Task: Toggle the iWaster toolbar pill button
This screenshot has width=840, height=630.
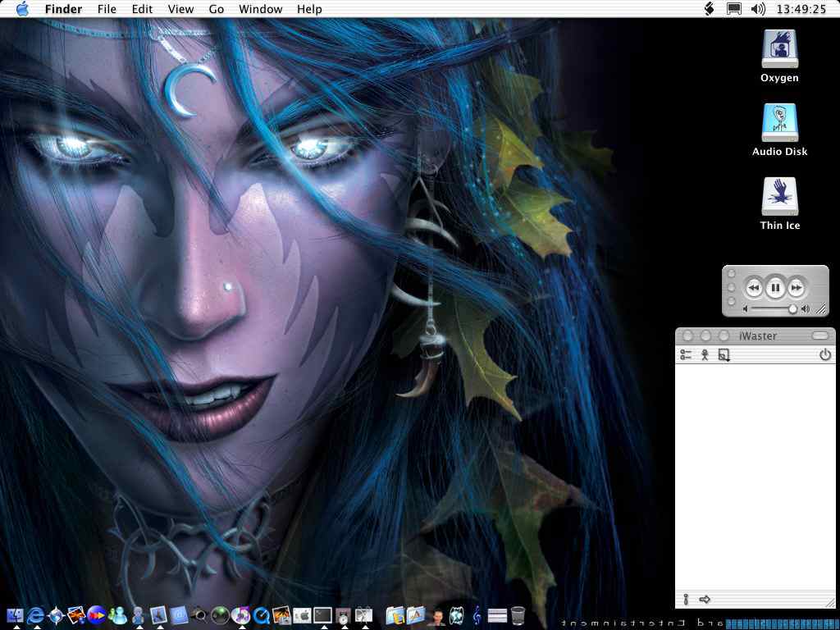Action: [820, 336]
